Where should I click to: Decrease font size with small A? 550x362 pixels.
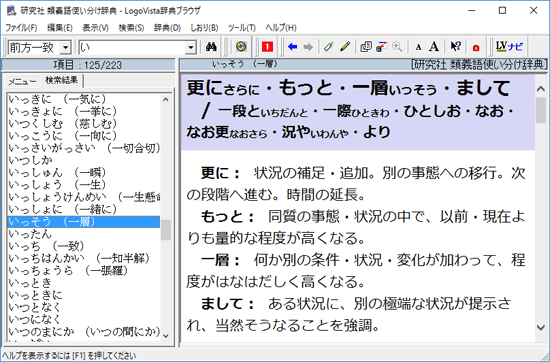click(x=418, y=47)
